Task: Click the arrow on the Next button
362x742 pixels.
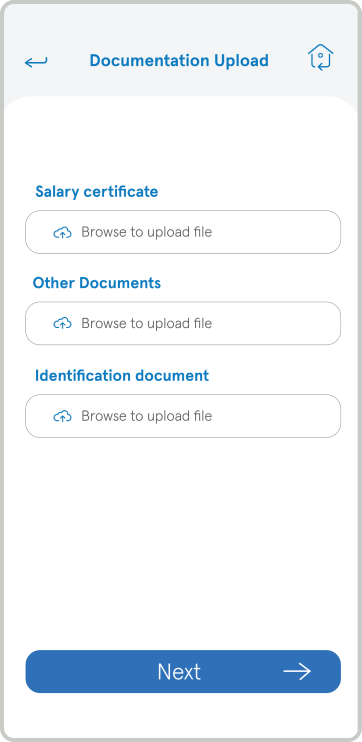Action: [297, 671]
